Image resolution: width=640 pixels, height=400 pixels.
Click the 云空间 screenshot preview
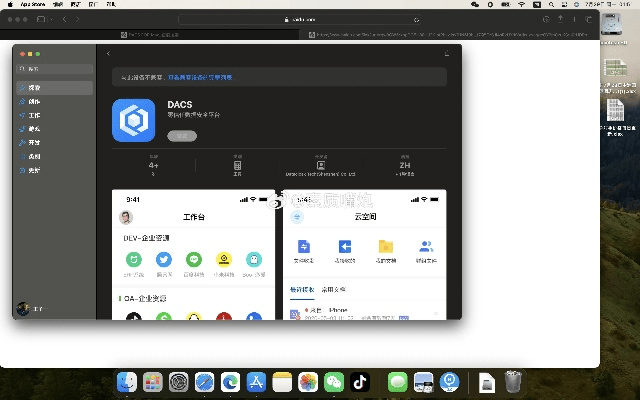(364, 254)
